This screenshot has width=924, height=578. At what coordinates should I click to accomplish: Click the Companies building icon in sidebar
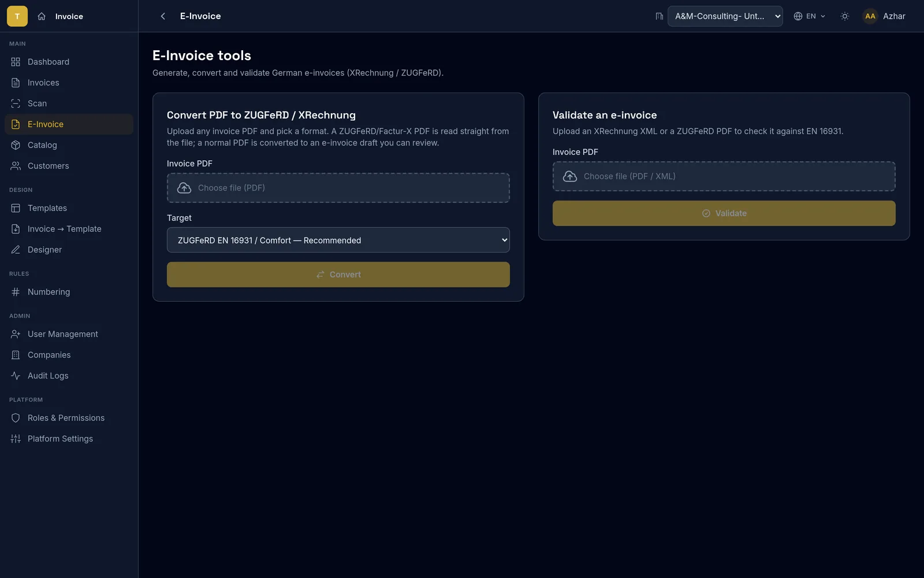(x=16, y=355)
